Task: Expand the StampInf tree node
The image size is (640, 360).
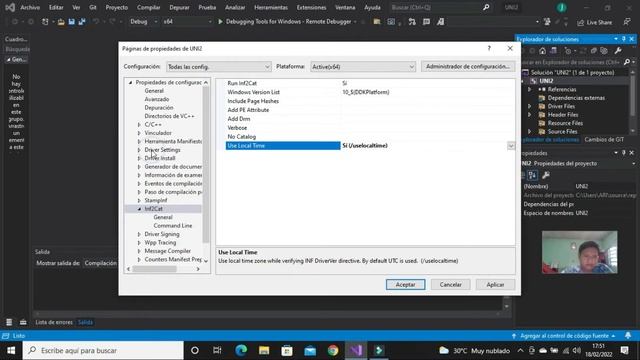Action: point(139,200)
